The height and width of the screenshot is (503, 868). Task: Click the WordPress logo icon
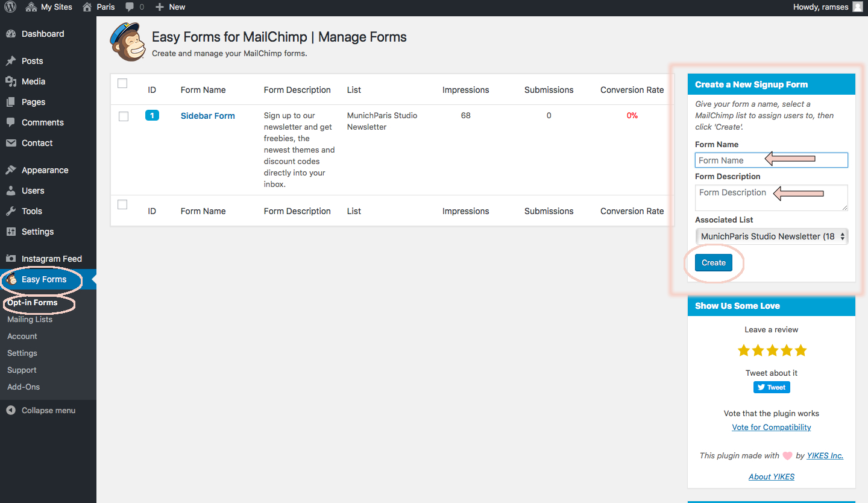[x=10, y=7]
